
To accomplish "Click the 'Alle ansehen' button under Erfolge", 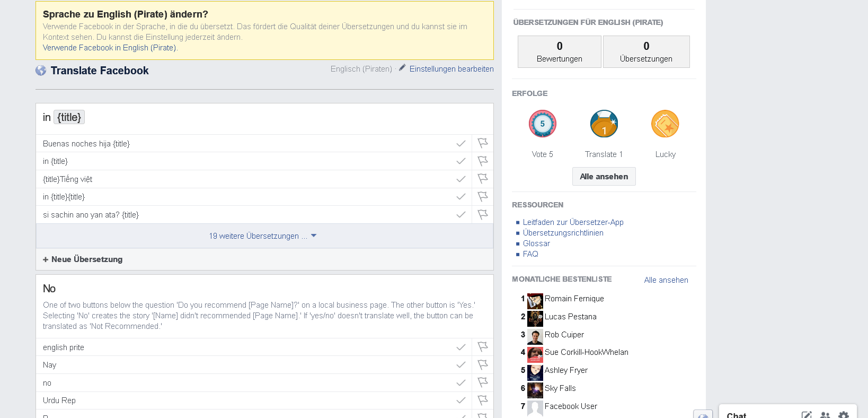I will click(604, 177).
